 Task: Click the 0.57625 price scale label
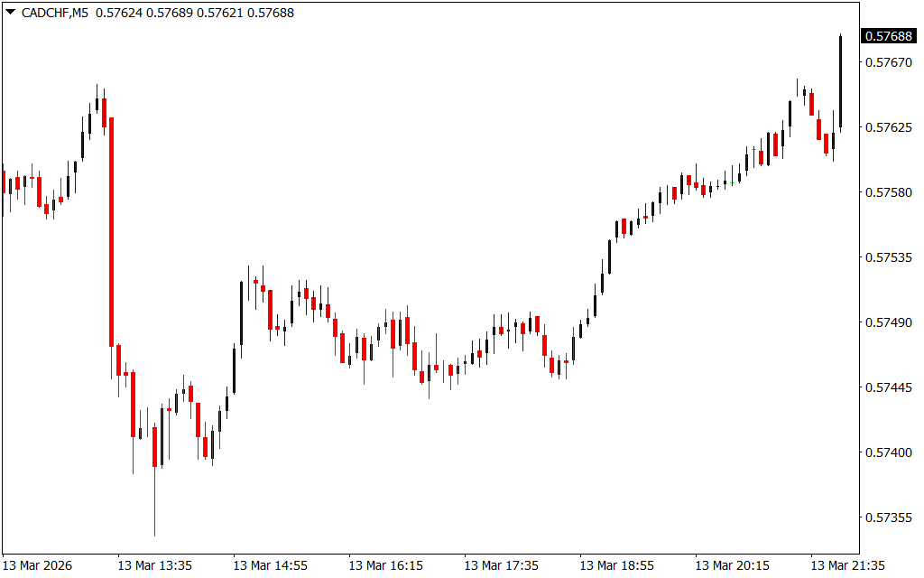point(888,127)
